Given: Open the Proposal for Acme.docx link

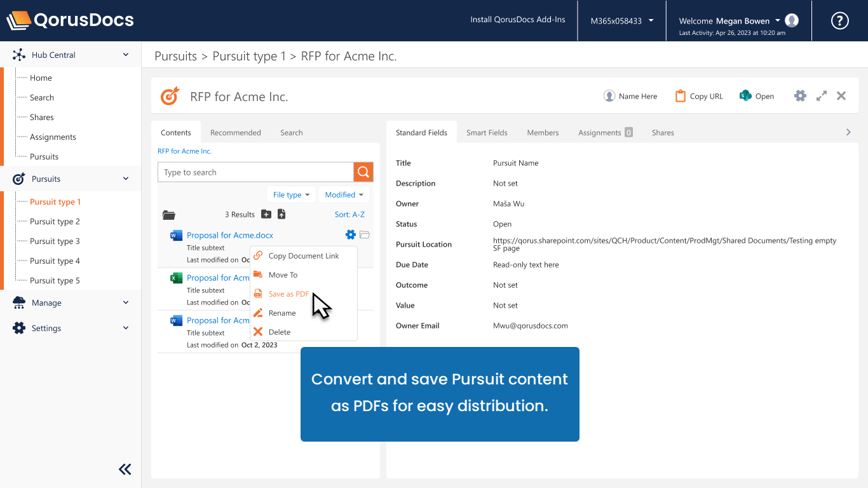Looking at the screenshot, I should (x=229, y=235).
